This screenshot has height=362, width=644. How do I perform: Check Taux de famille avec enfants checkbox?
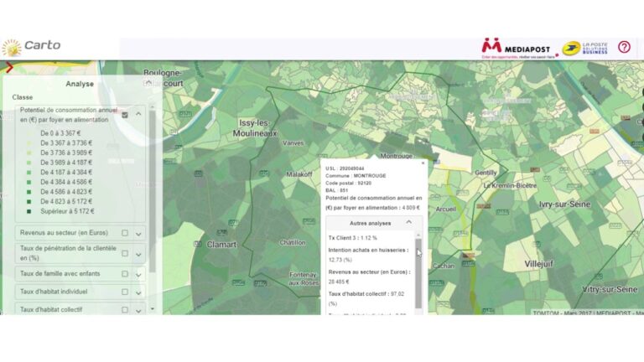click(125, 274)
